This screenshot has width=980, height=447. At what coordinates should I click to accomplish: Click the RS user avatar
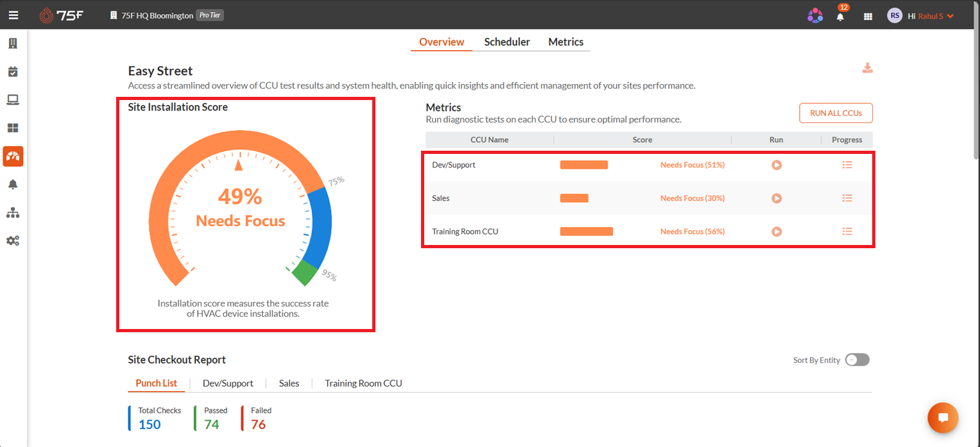[x=895, y=16]
